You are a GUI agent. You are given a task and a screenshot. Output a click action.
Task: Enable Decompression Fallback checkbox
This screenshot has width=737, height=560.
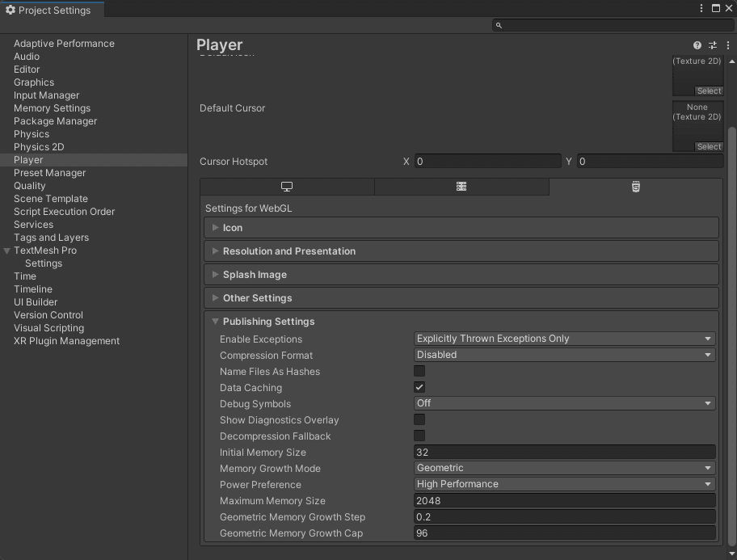click(419, 436)
